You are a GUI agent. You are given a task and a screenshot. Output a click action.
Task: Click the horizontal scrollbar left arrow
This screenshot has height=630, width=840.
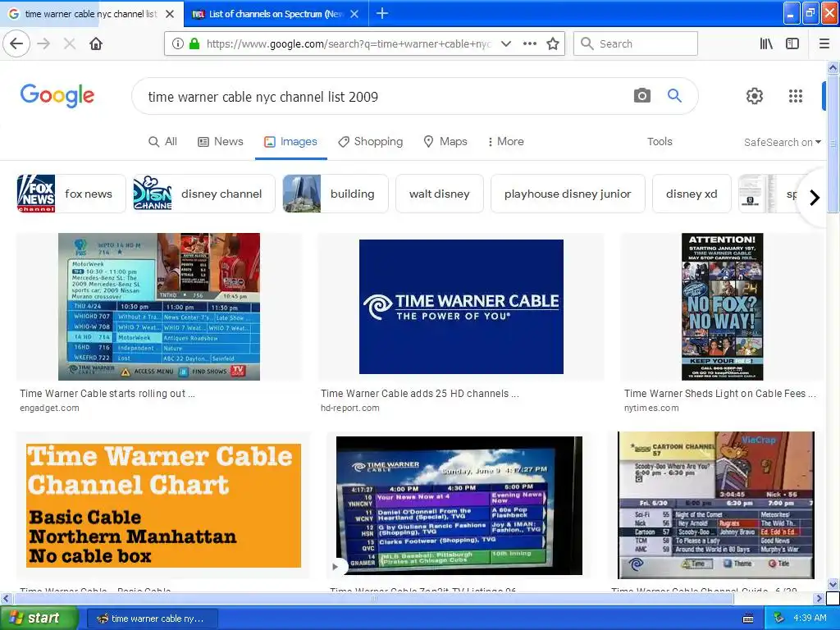tap(6, 598)
